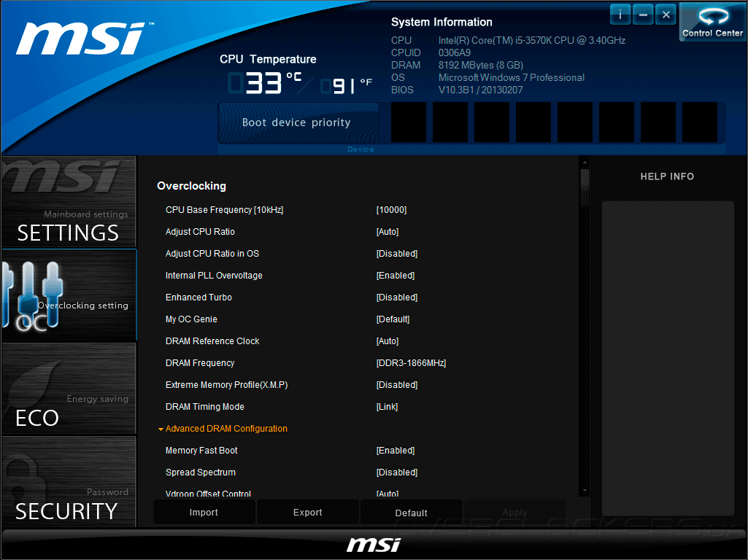The image size is (748, 560).
Task: Open DRAM Timing Mode [Link] value
Action: pos(387,407)
